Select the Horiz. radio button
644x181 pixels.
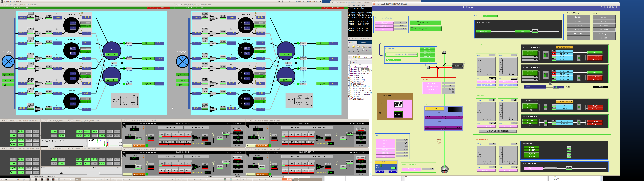[x=50, y=141]
